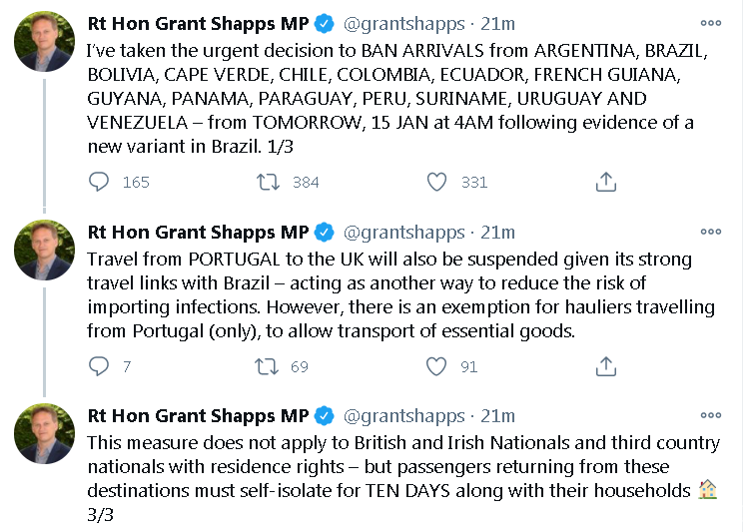Open more options on first tweet

(711, 23)
